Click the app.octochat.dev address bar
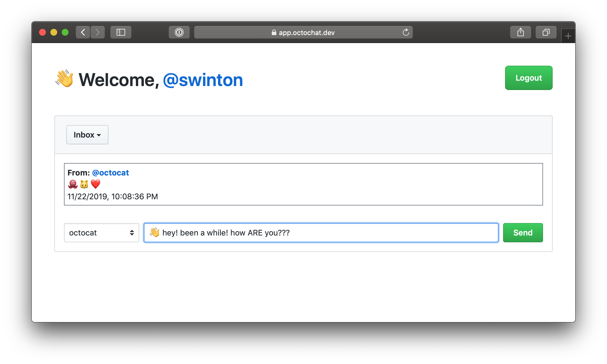 (303, 32)
